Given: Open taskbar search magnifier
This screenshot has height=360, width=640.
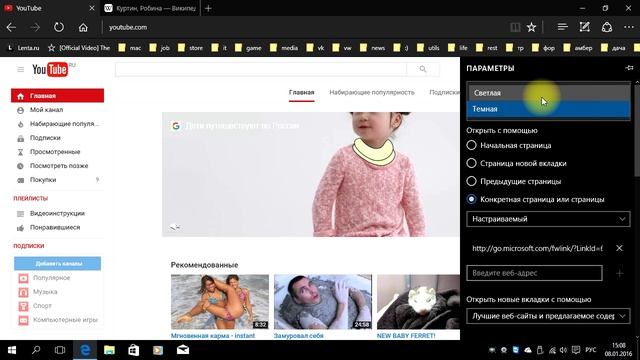Looking at the screenshot, I should click(36, 350).
